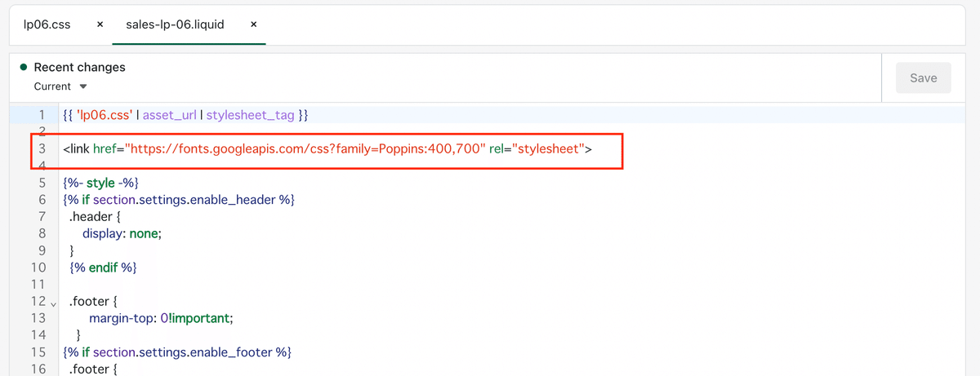980x376 pixels.
Task: Click line number 15 in gutter
Action: click(38, 352)
